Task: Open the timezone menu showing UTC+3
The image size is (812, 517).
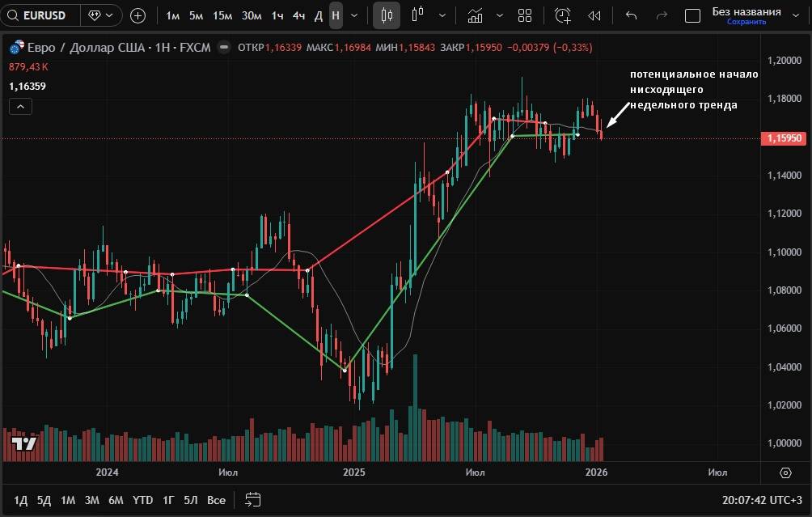Action: 762,500
